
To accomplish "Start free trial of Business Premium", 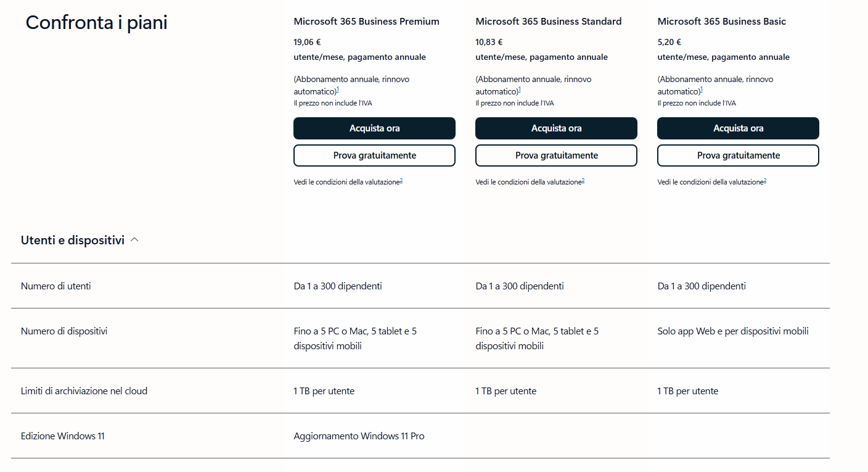I will pyautogui.click(x=374, y=155).
